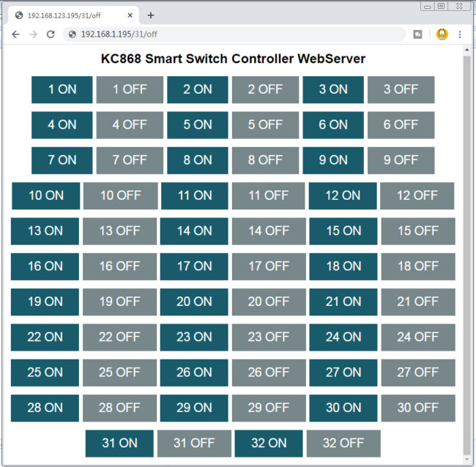Click the 21 ON button
The image size is (476, 467).
[x=343, y=302]
